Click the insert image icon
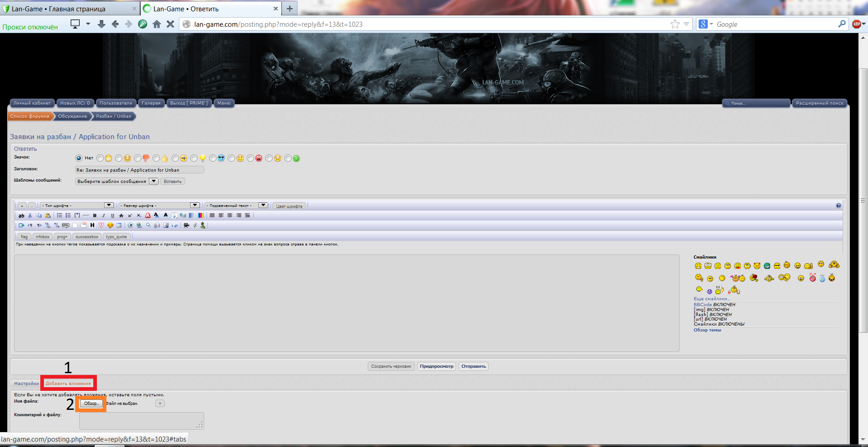Screen dimensions: 868x447 tap(166, 226)
